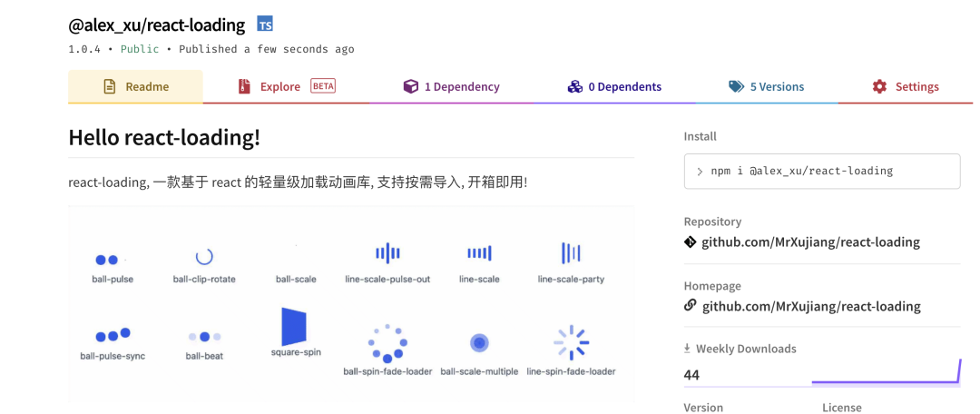Click the Dependency cube icon
The width and height of the screenshot is (980, 414).
pos(410,87)
